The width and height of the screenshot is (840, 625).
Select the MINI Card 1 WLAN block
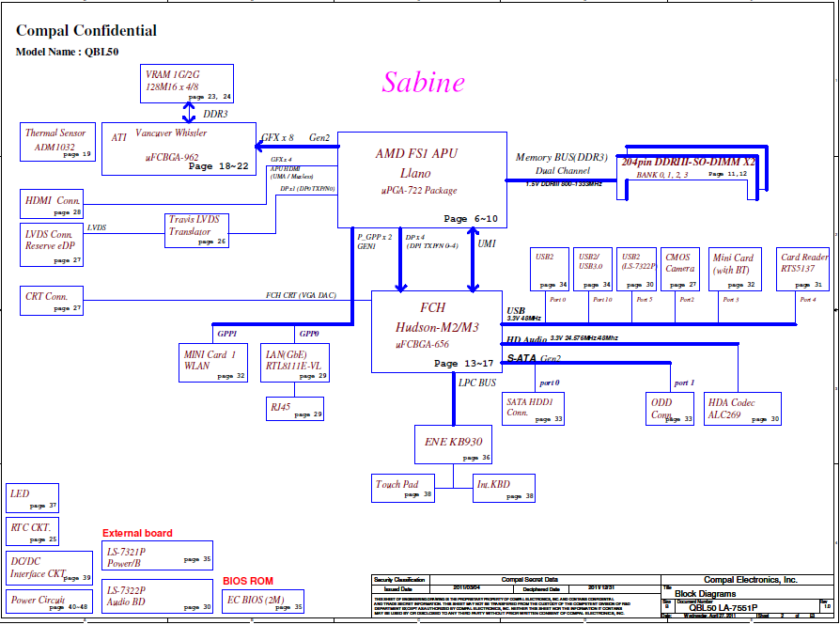point(213,363)
